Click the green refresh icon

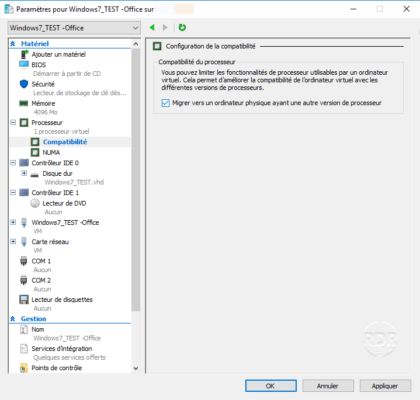click(x=182, y=27)
